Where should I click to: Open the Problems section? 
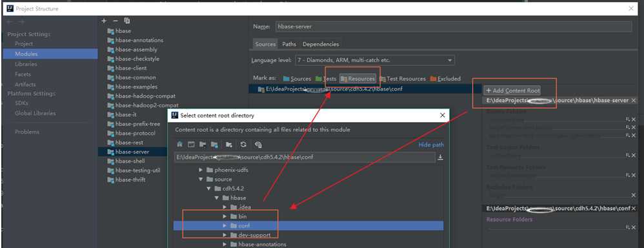(x=27, y=132)
